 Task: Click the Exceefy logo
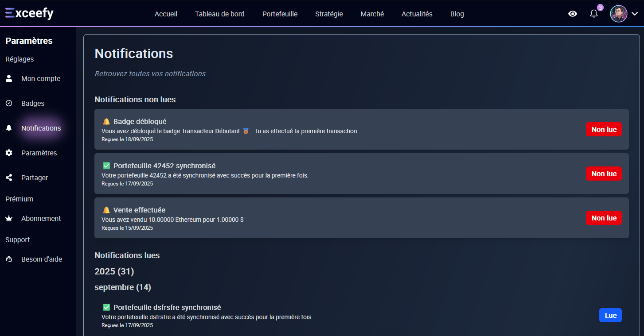tap(29, 13)
